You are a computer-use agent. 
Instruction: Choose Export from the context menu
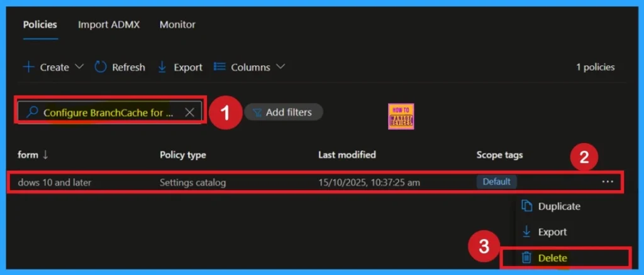click(x=552, y=232)
